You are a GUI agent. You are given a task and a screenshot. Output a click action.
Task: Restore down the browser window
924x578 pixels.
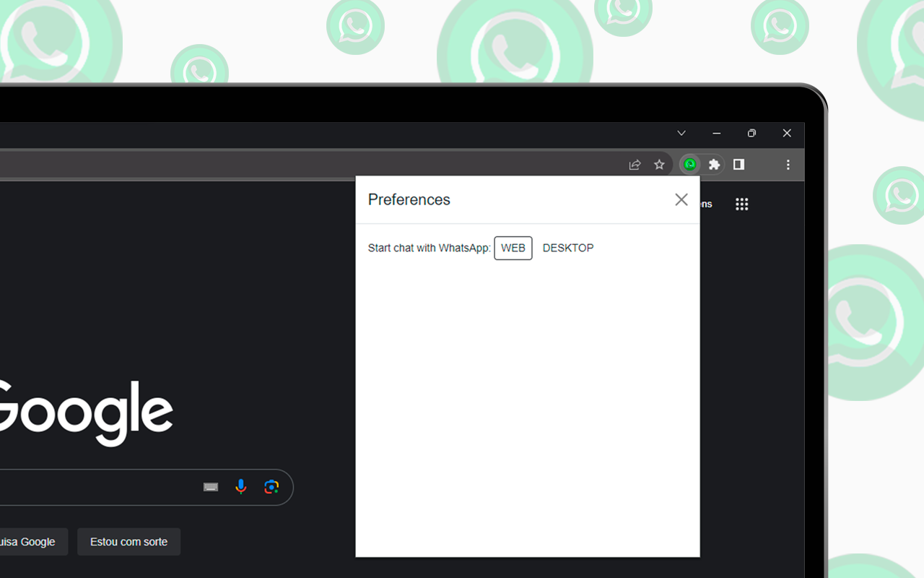751,133
